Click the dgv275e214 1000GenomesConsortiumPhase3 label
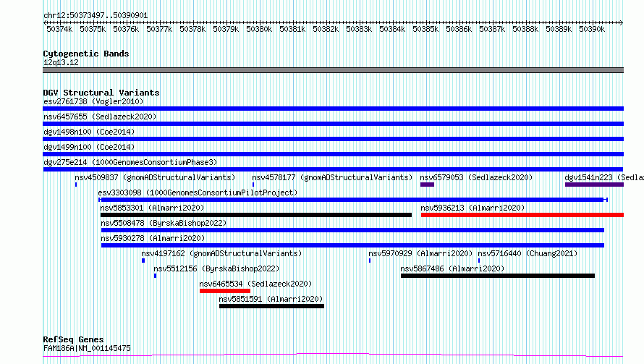The width and height of the screenshot is (644, 364). [x=130, y=162]
